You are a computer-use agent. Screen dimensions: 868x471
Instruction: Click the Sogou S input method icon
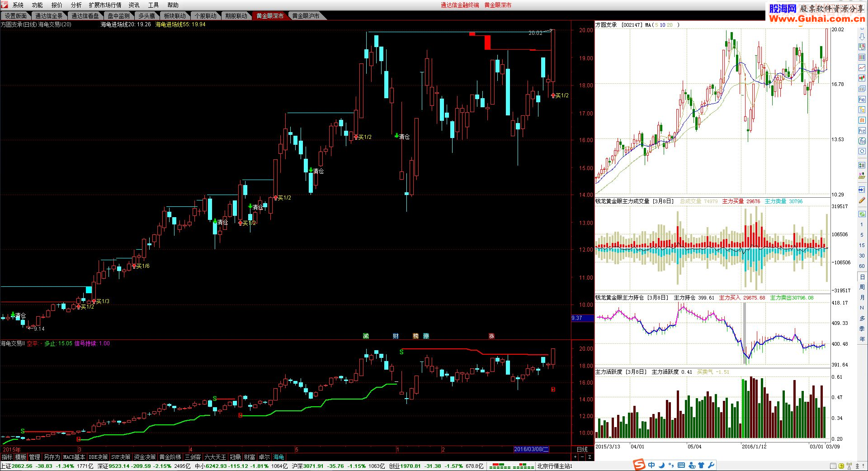pos(639,465)
